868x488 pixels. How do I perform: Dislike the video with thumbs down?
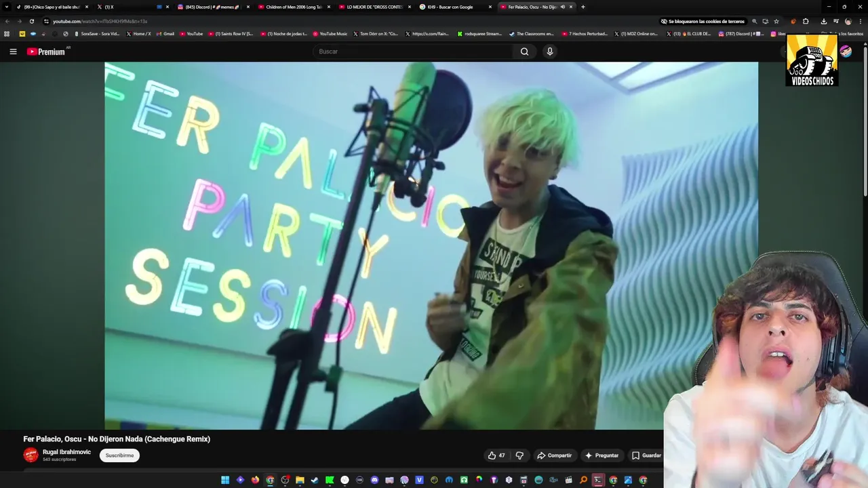click(x=519, y=455)
